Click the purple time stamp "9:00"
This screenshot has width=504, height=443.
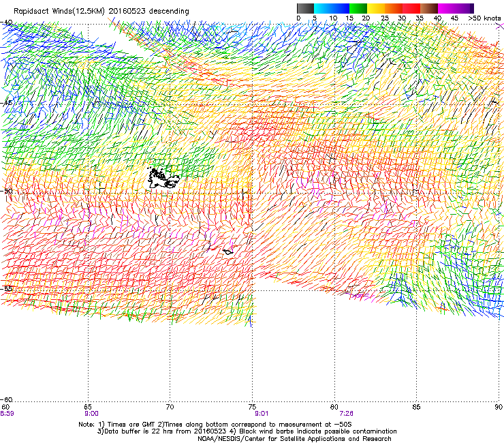(91, 414)
